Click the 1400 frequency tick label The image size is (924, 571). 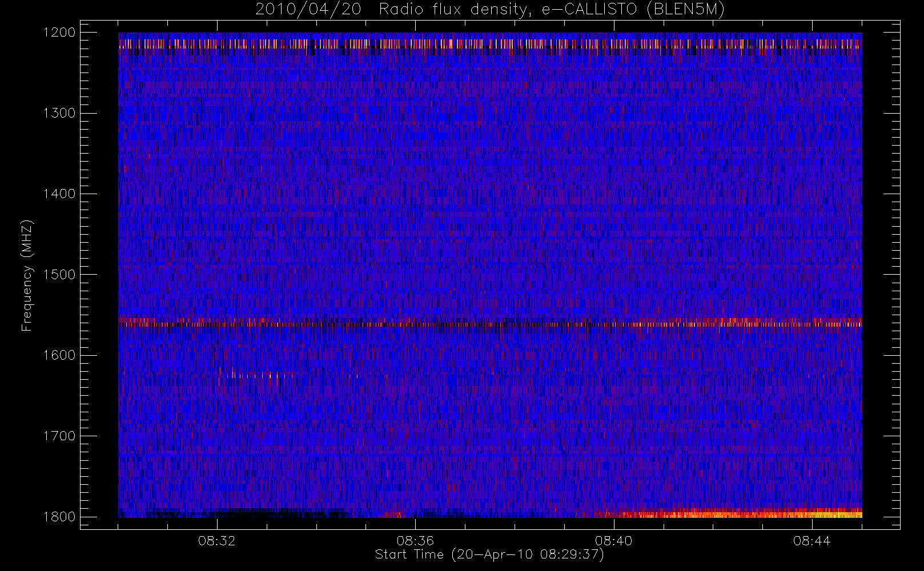click(59, 194)
